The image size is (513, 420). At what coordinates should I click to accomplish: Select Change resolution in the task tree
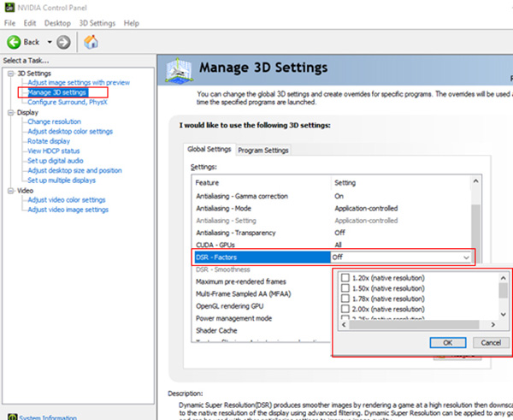(55, 121)
